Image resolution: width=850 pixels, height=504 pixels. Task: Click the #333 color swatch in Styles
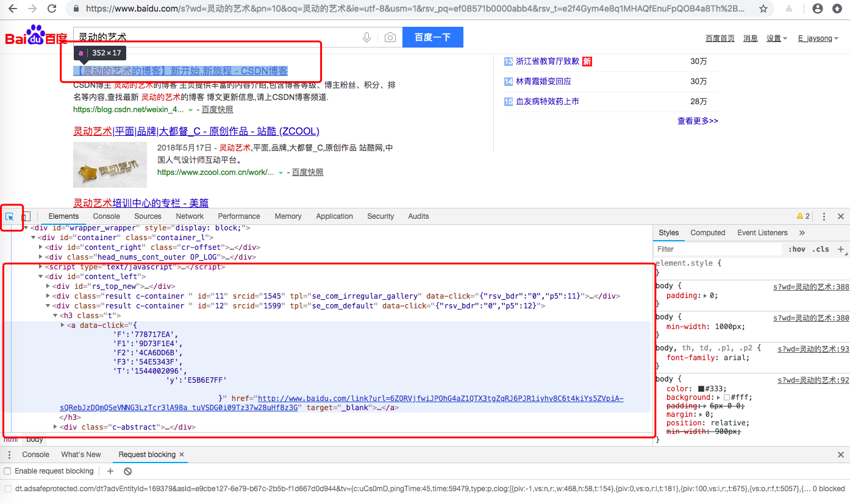[x=701, y=389]
